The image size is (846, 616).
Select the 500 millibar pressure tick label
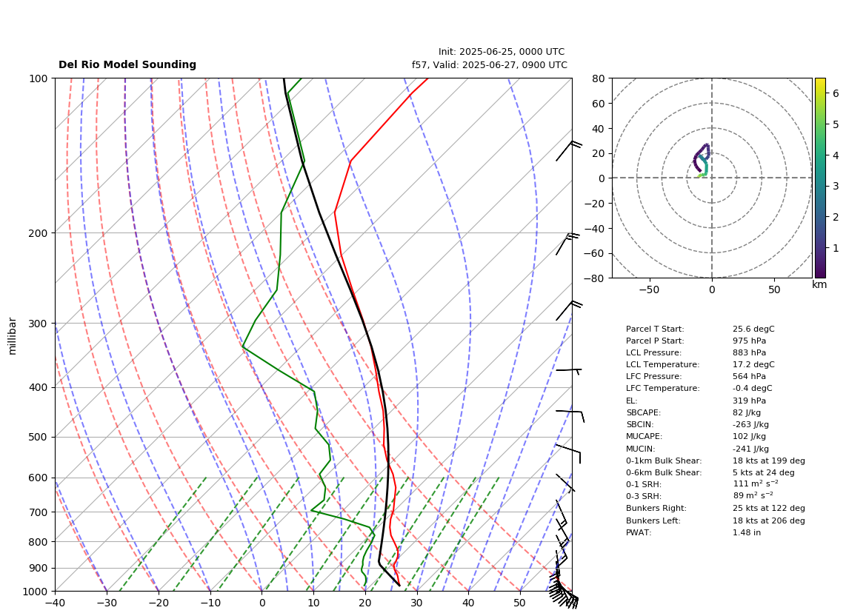39,437
